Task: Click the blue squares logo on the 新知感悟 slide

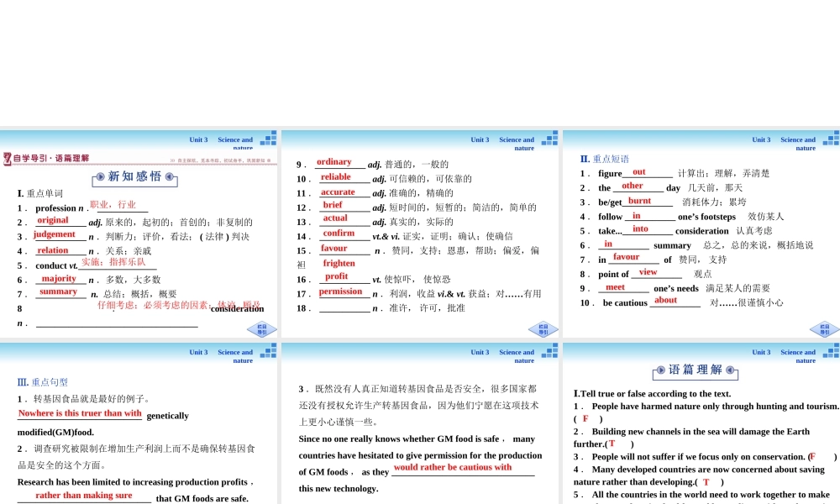Action: point(269,139)
